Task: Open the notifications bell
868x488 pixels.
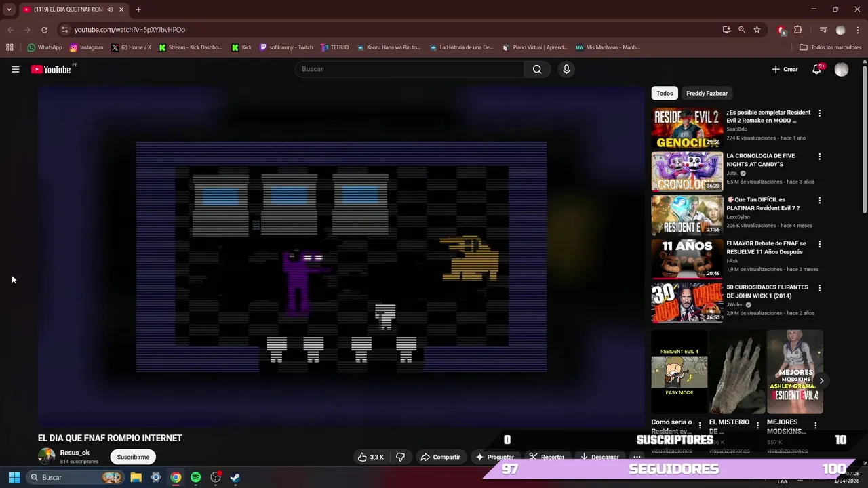Action: point(816,69)
